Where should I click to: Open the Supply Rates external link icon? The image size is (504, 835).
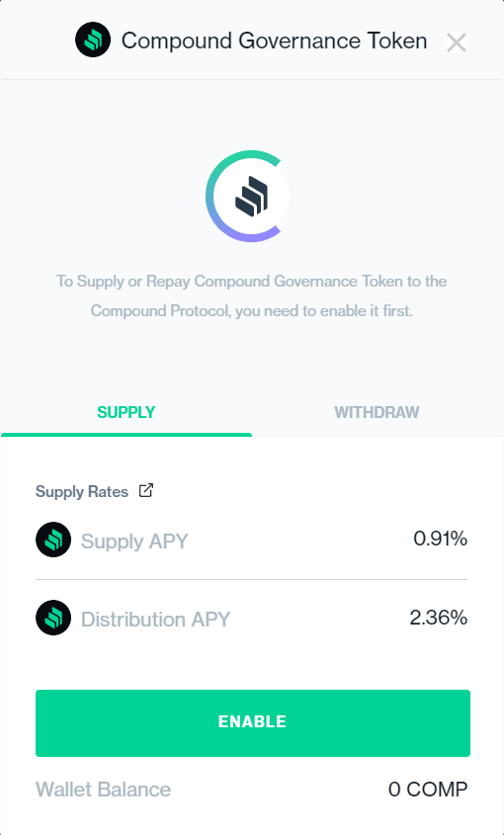[x=146, y=490]
